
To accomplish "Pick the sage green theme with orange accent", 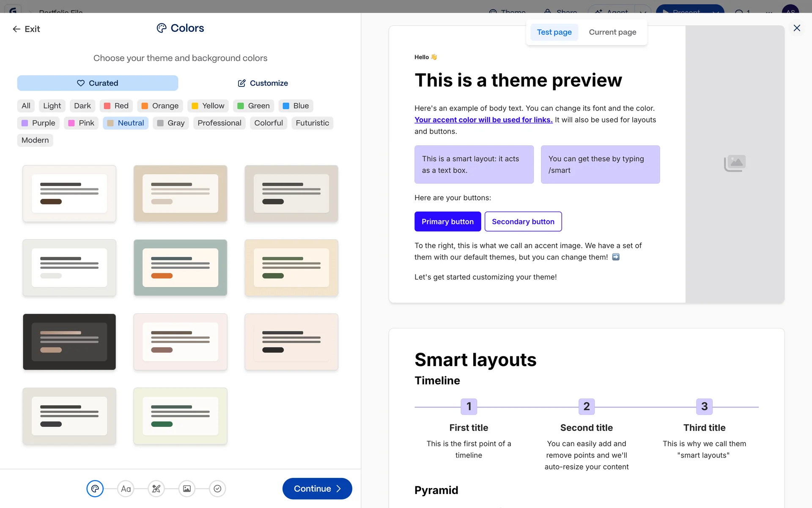I will pyautogui.click(x=181, y=268).
